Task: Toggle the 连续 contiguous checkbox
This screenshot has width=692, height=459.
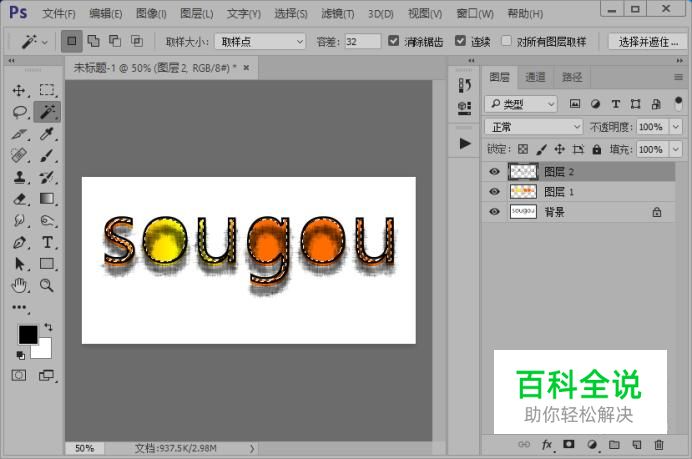Action: pyautogui.click(x=460, y=41)
